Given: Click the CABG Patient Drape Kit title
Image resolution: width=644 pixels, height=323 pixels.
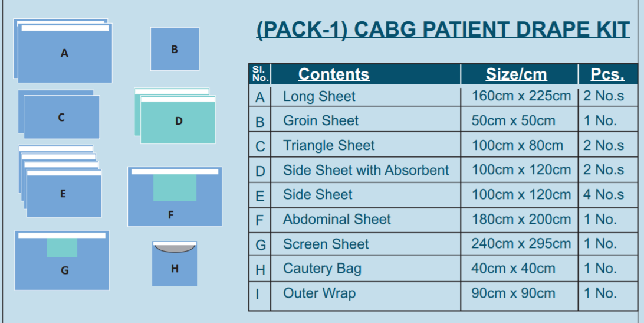Looking at the screenshot, I should 443,30.
